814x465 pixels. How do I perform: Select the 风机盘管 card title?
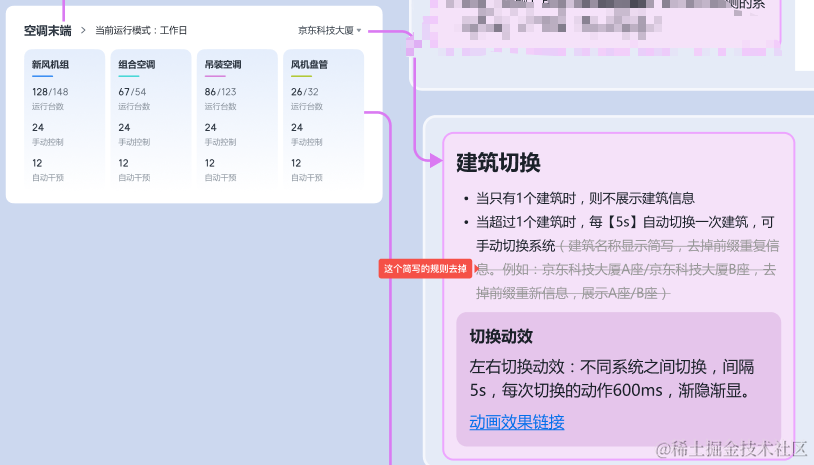[309, 65]
